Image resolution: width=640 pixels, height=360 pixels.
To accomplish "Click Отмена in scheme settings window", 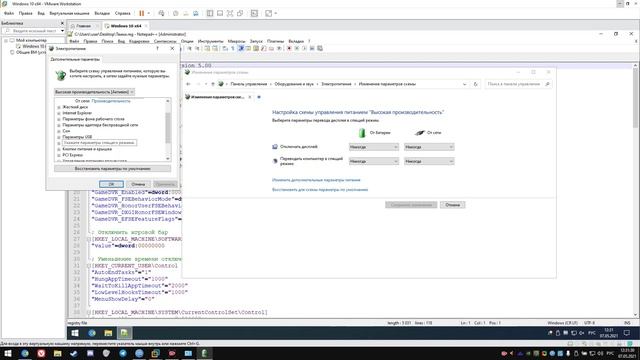I will coord(452,205).
